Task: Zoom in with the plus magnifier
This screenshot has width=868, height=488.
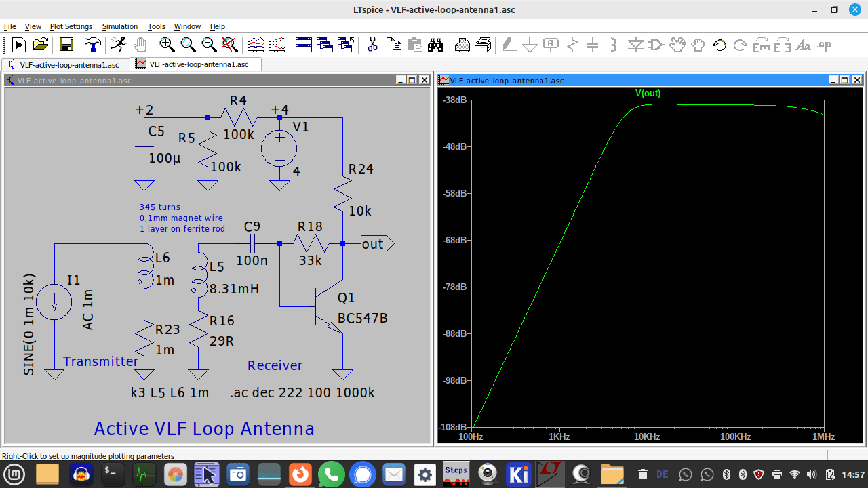Action: pyautogui.click(x=167, y=45)
